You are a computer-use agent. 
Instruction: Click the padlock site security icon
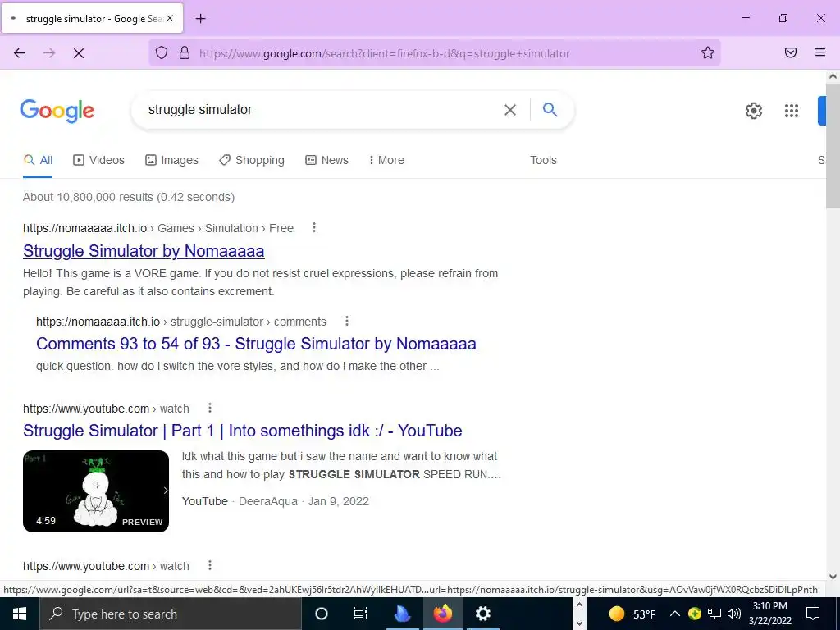click(185, 53)
